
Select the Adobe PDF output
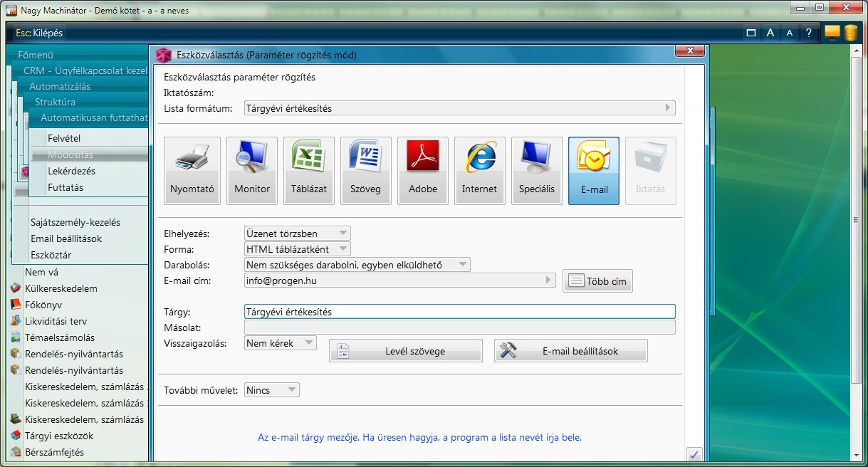[x=423, y=171]
